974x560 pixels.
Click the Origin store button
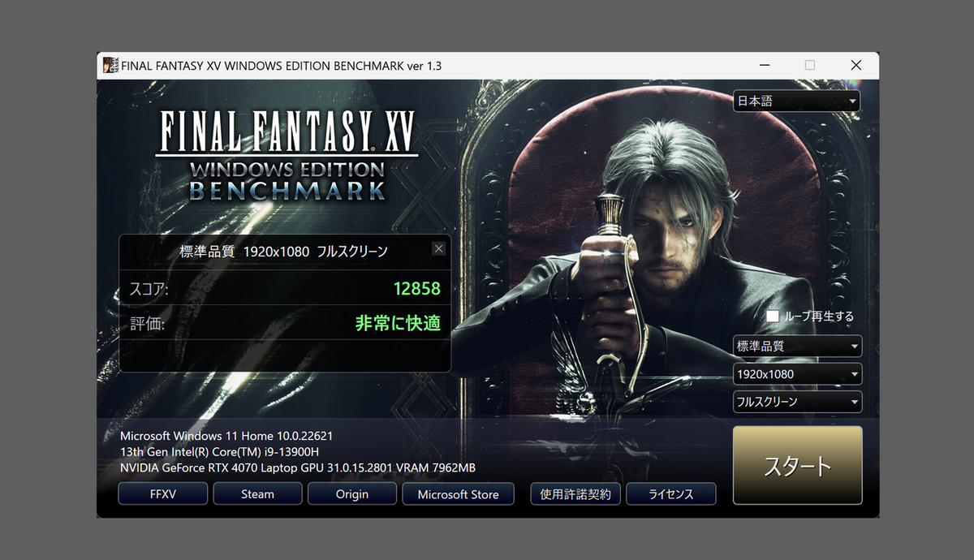pyautogui.click(x=352, y=493)
